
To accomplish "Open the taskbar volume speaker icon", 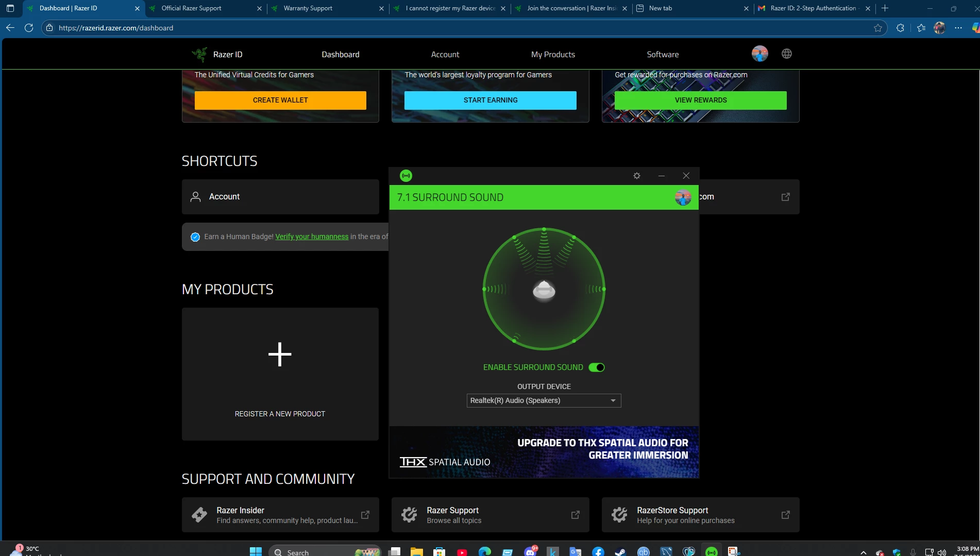I will pos(942,552).
